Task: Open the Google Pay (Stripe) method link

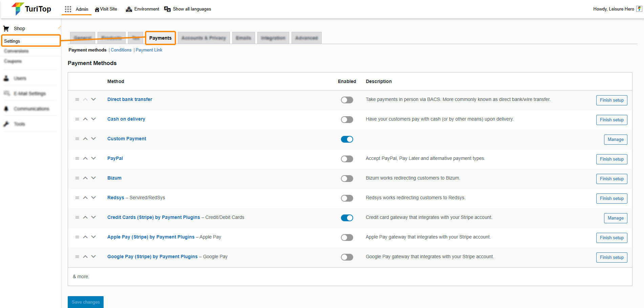Action: click(152, 256)
